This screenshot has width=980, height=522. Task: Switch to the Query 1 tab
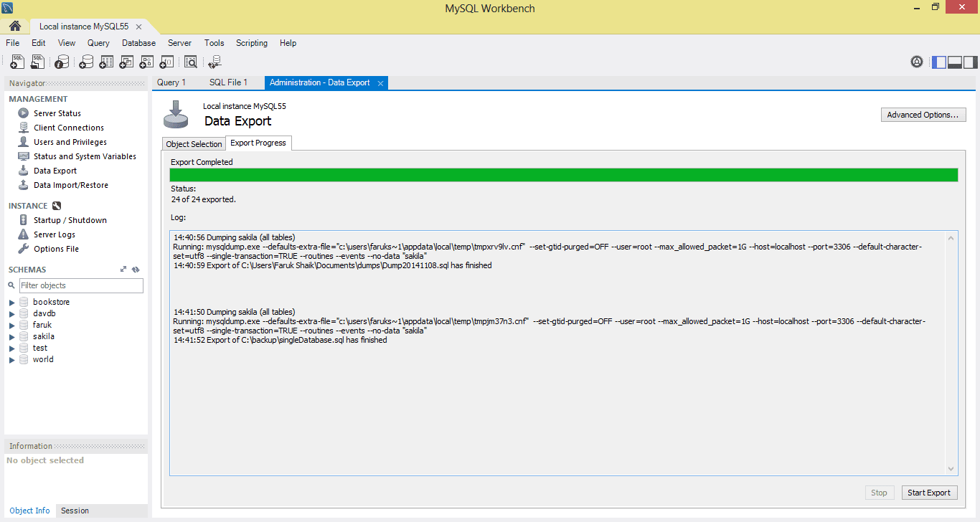(x=171, y=82)
